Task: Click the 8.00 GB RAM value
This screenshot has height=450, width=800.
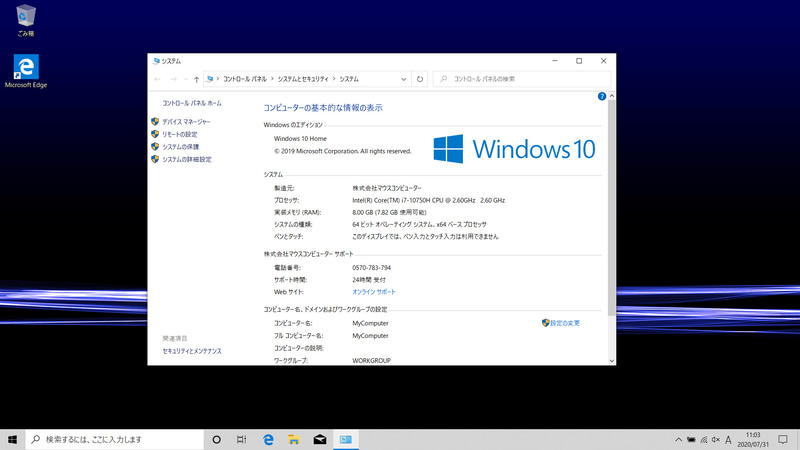Action: click(x=389, y=212)
